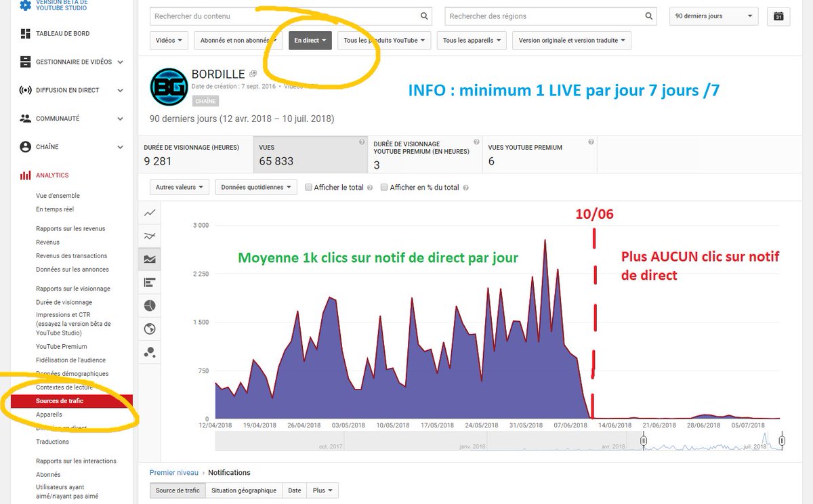Click in Rechercher des régions field
Image resolution: width=813 pixels, height=504 pixels.
tap(551, 16)
